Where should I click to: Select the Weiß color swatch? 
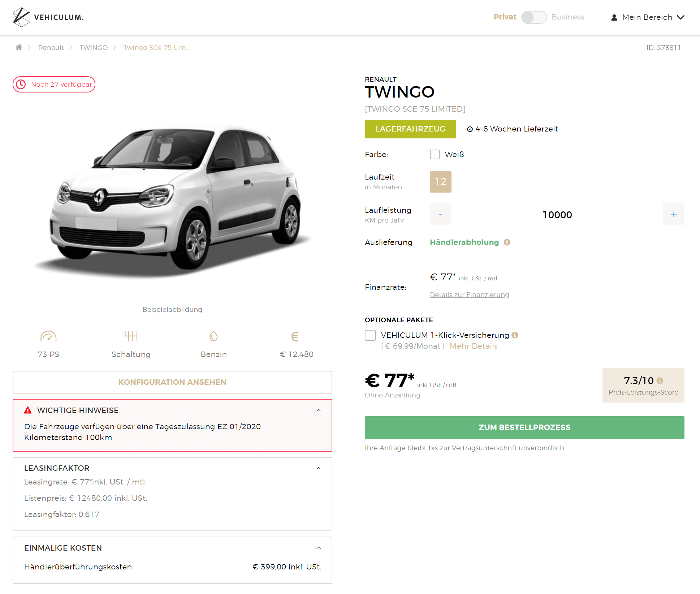[x=435, y=154]
